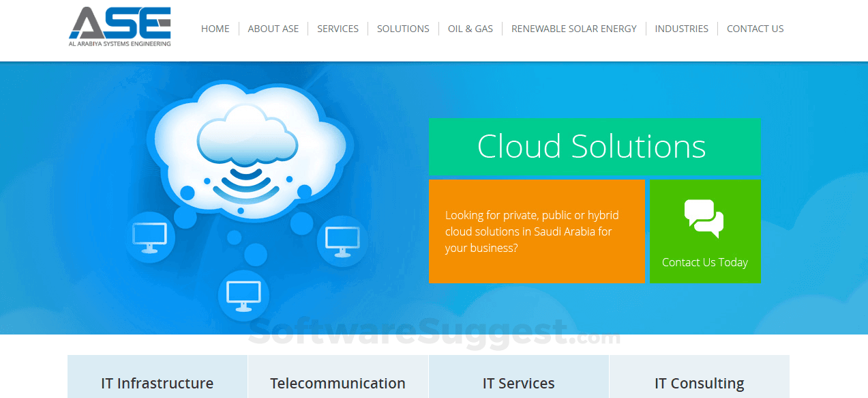Click the ASE company logo
Viewport: 868px width, 398px height.
click(120, 27)
